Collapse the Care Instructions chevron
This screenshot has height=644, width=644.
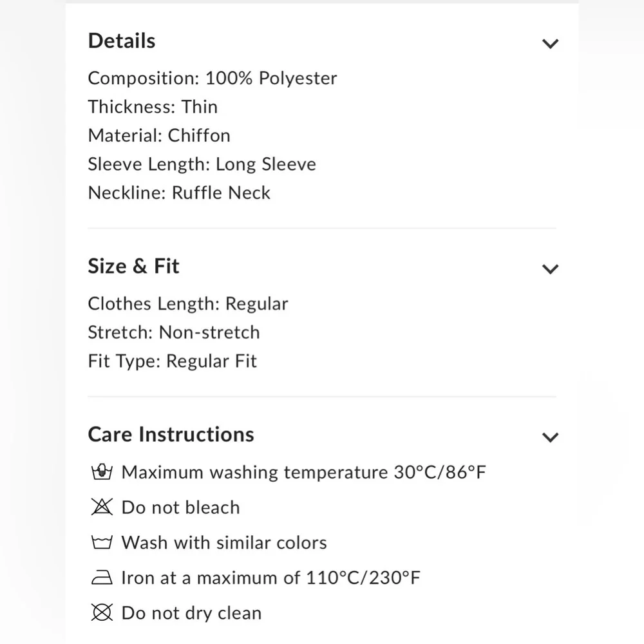[x=550, y=437]
